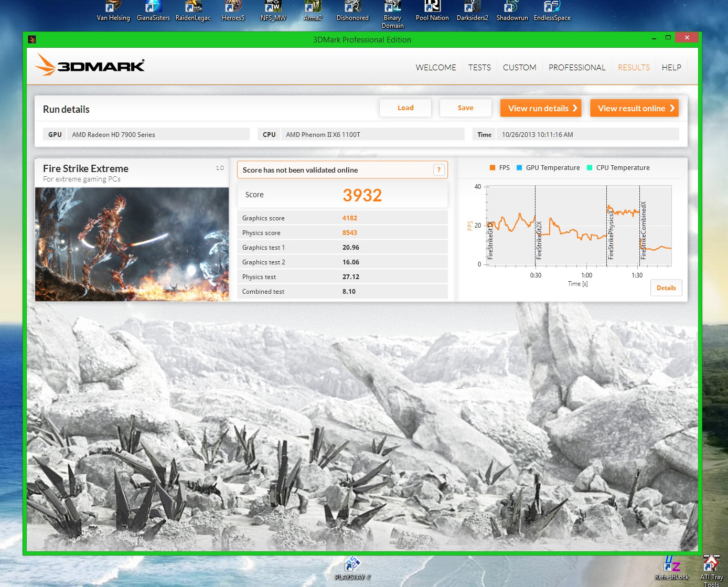
Task: Open View result online arrow button
Action: click(x=634, y=108)
